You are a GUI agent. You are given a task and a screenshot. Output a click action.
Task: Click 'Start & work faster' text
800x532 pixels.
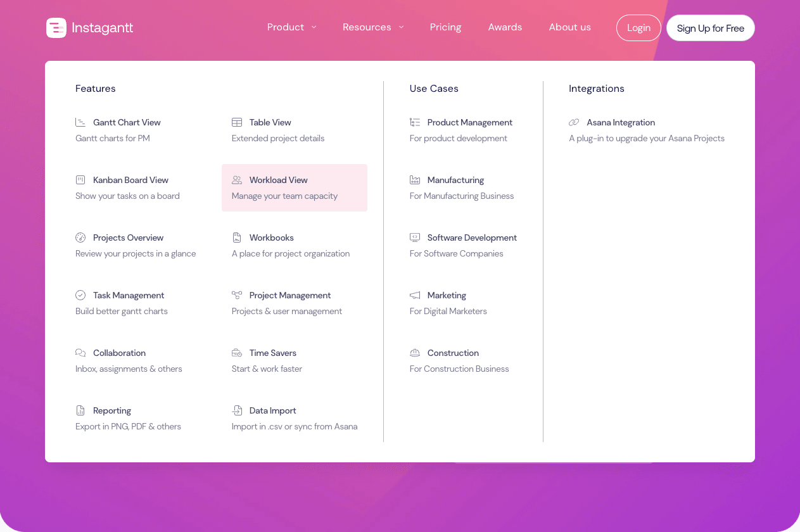[267, 369]
